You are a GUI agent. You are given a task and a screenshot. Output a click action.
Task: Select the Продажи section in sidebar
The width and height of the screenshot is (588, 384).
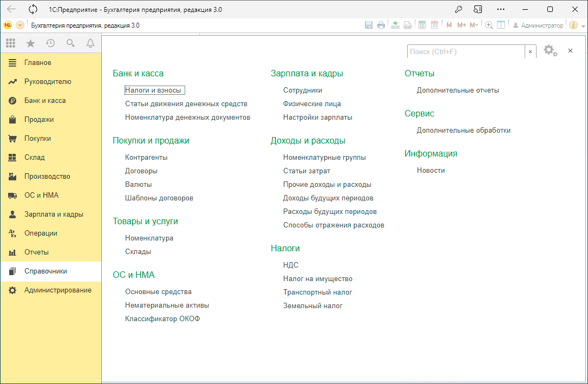[x=38, y=120]
